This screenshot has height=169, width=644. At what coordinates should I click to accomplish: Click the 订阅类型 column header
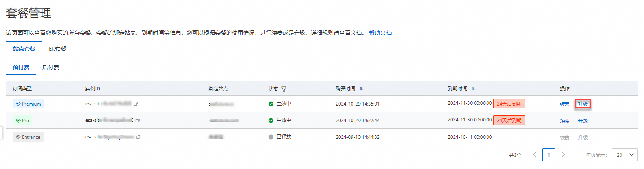tap(22, 89)
